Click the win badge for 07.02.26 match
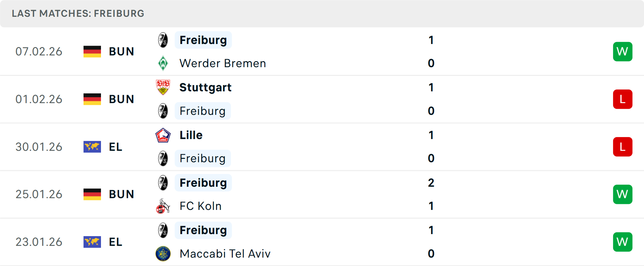The image size is (644, 266). coord(623,51)
